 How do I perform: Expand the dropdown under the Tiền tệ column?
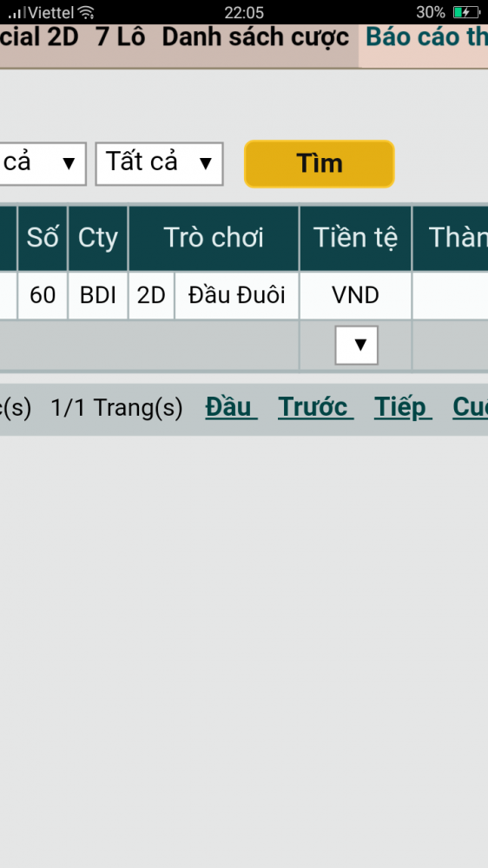point(356,345)
